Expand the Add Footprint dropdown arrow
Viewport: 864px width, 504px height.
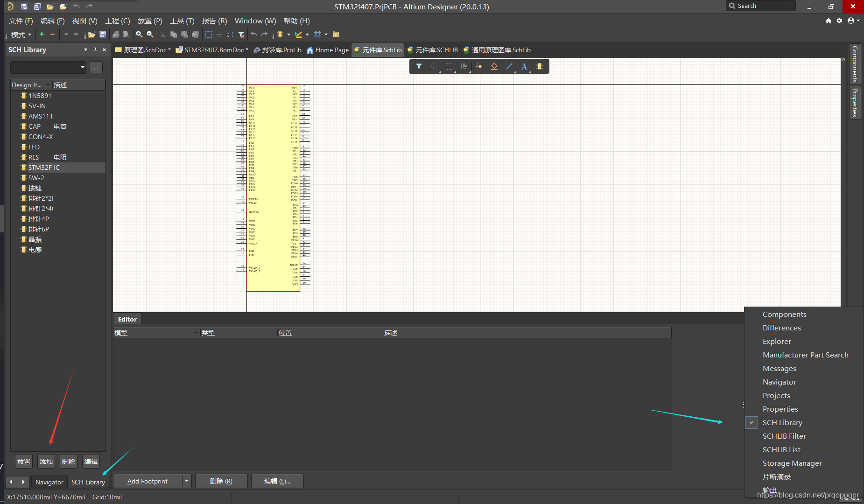coord(187,481)
